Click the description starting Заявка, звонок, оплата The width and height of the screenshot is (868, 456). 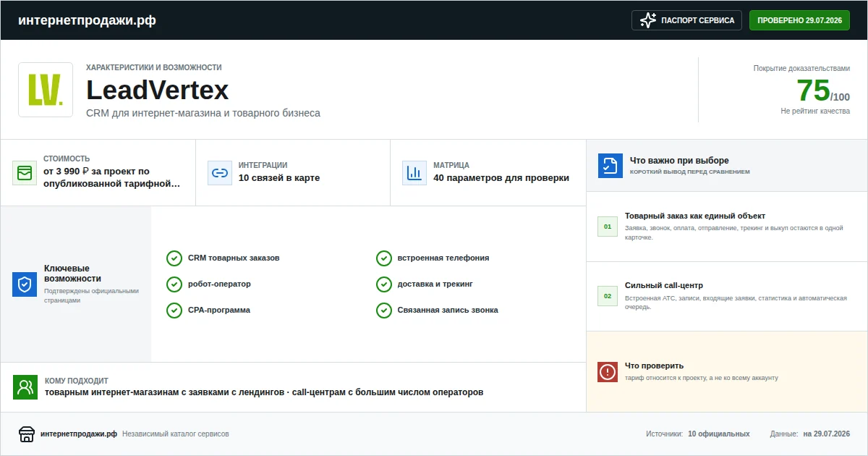tap(734, 232)
